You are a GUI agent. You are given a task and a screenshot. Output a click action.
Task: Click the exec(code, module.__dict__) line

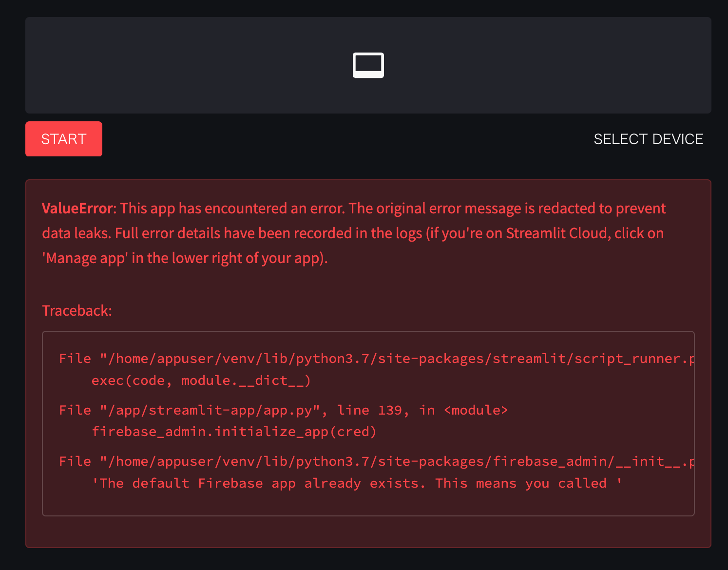click(201, 380)
